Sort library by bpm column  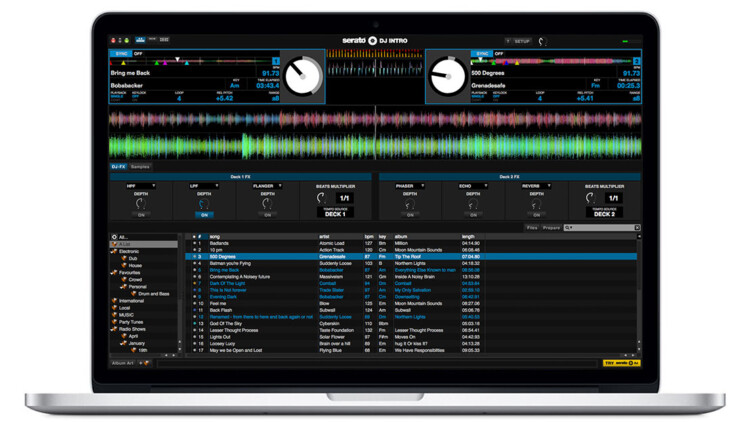point(369,237)
